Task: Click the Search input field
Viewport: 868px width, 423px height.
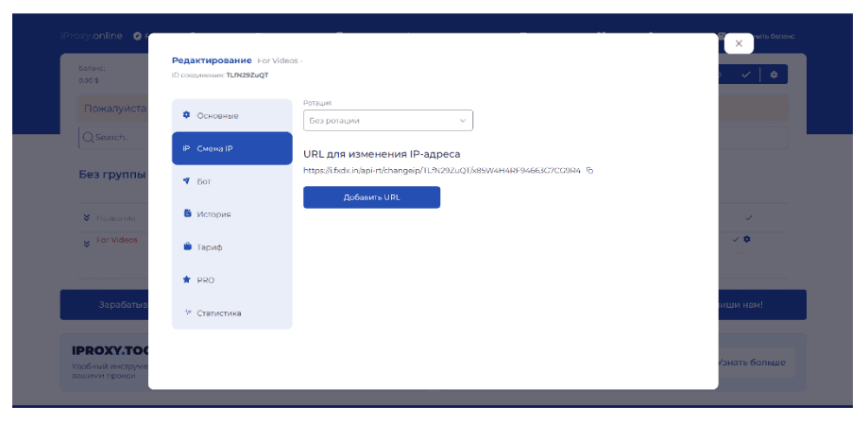Action: tap(113, 137)
